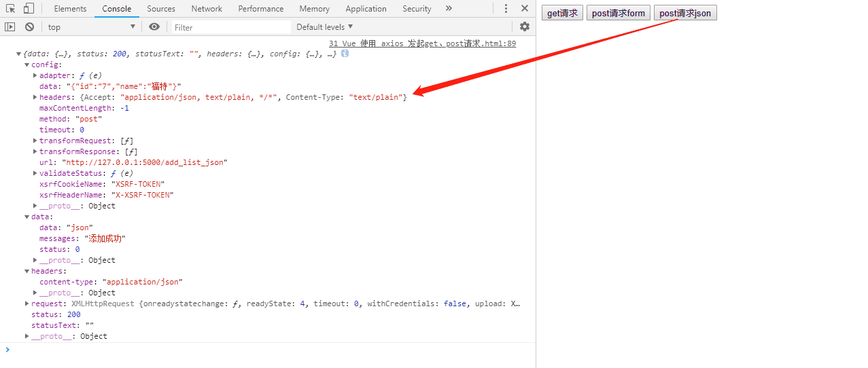
Task: Clear the console icon
Action: click(29, 26)
